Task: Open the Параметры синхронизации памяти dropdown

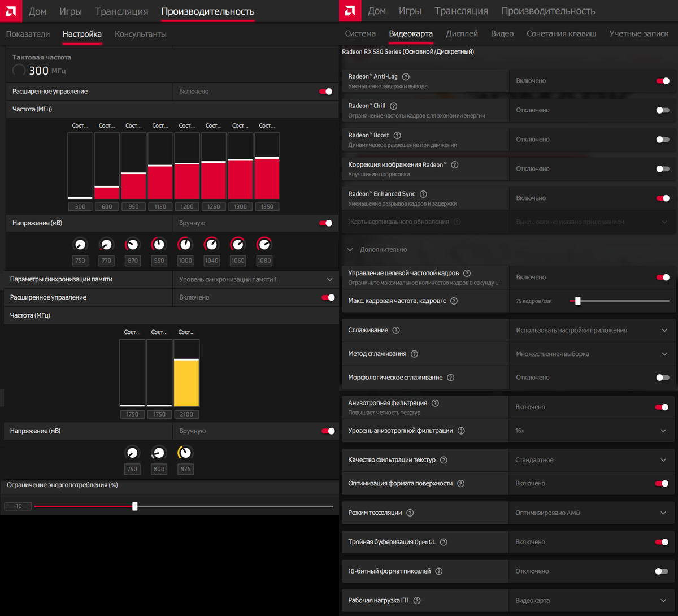Action: pyautogui.click(x=255, y=279)
